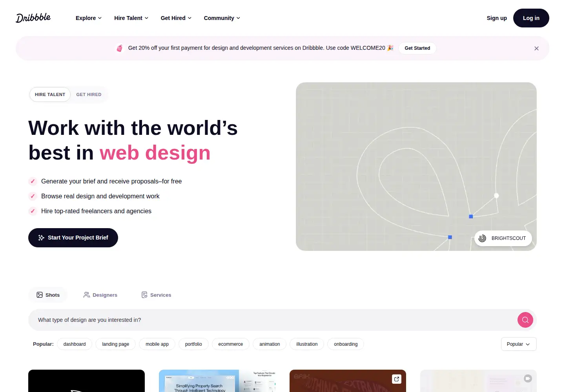Select the onboarding popular tag

tap(346, 344)
